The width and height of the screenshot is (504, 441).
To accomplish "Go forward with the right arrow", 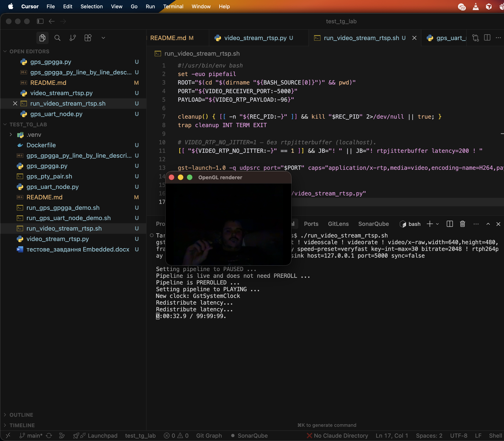I will pos(63,21).
